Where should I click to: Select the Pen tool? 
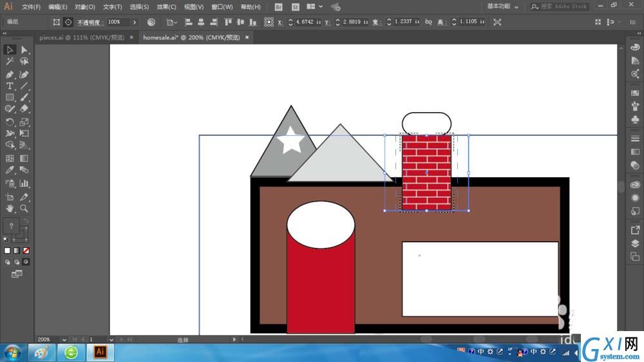coord(10,75)
